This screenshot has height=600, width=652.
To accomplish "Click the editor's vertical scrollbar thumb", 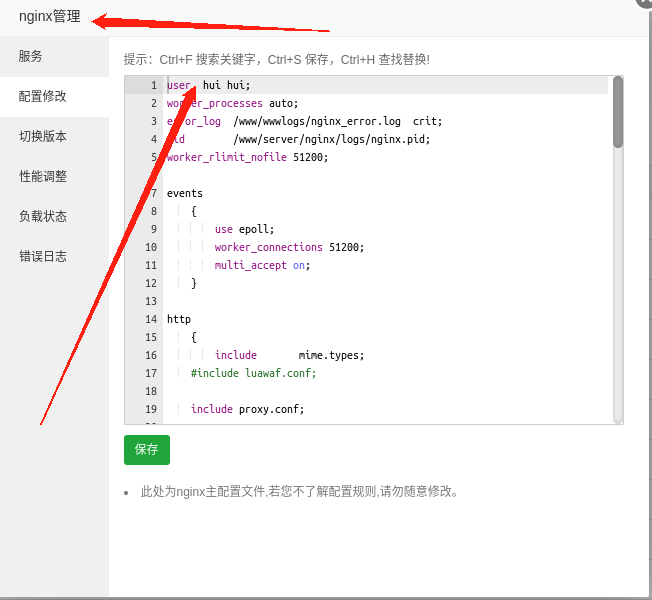I will (618, 112).
